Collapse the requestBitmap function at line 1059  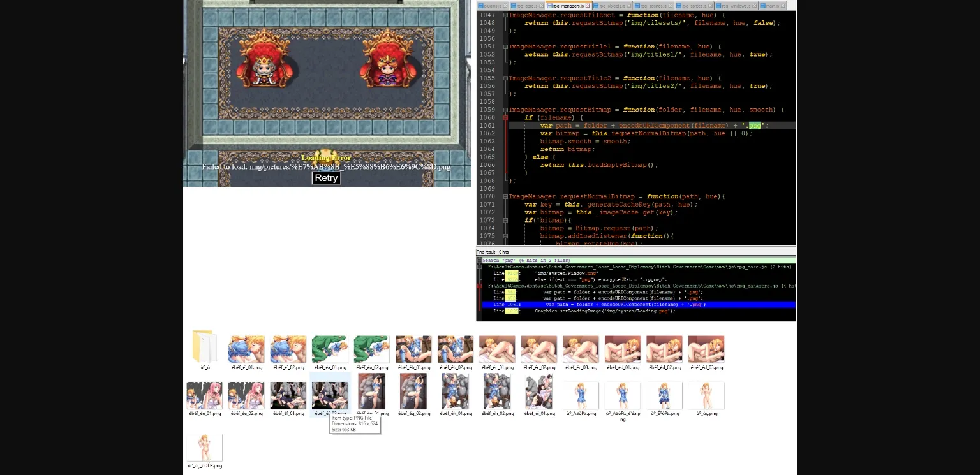pos(505,110)
